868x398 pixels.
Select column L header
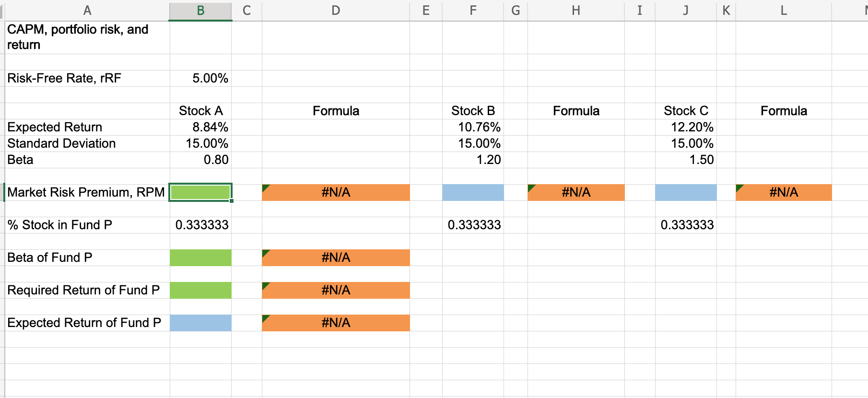point(784,10)
